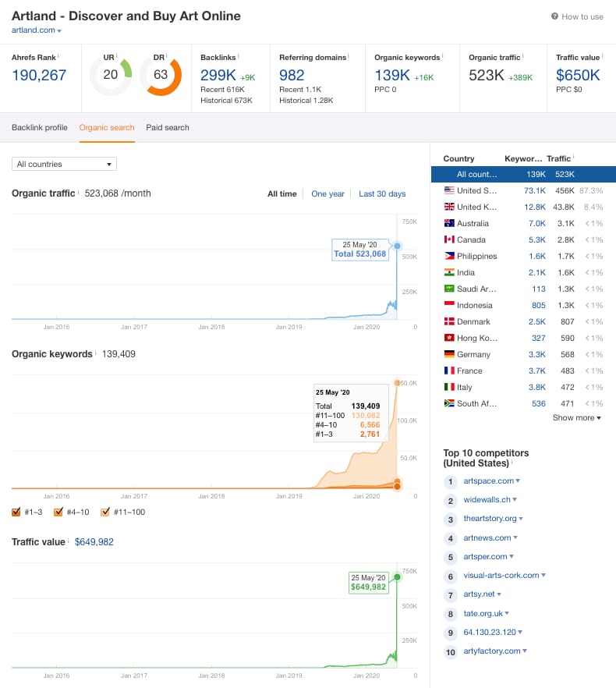
Task: Select the One year time range link
Action: point(327,194)
